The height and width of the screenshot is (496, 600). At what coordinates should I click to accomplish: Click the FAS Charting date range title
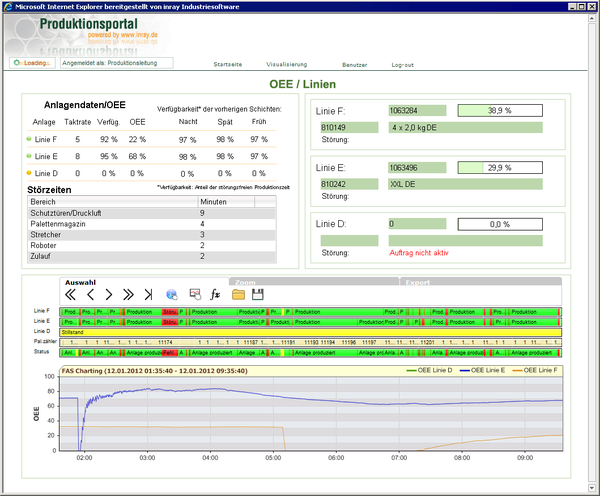point(155,370)
